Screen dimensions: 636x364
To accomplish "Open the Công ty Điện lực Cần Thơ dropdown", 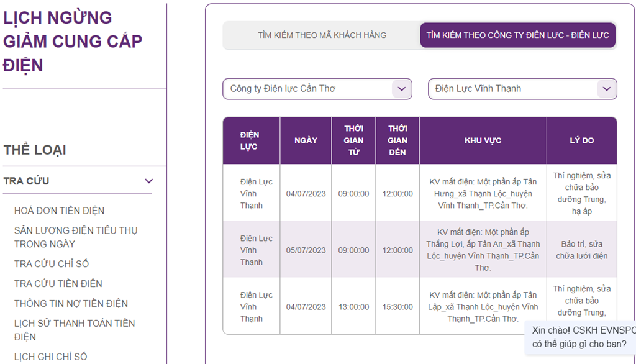I will [x=317, y=89].
